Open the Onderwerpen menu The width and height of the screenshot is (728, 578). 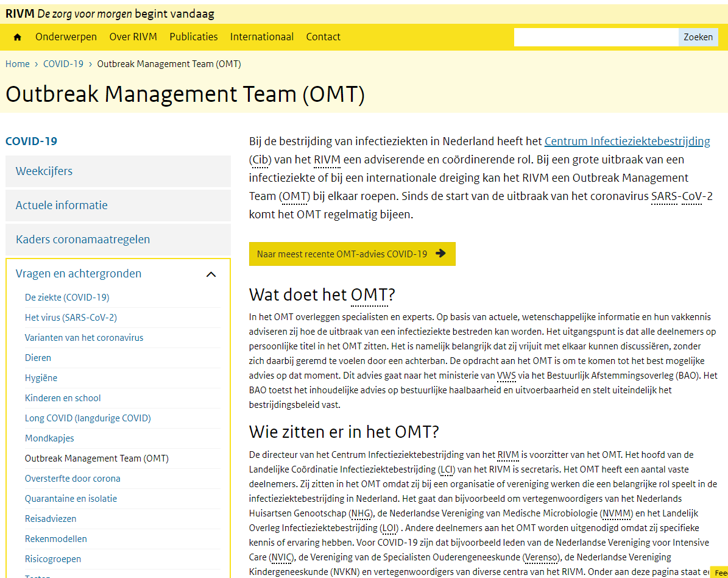pos(66,37)
